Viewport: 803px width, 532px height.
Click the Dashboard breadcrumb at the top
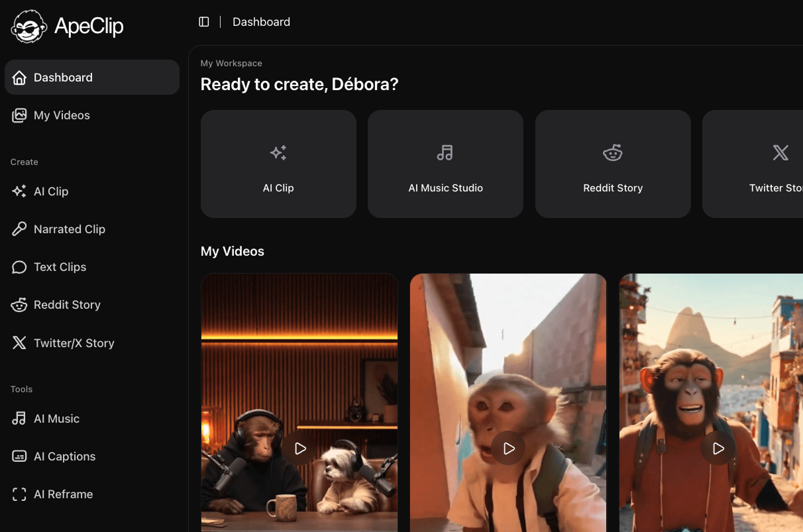(x=261, y=21)
